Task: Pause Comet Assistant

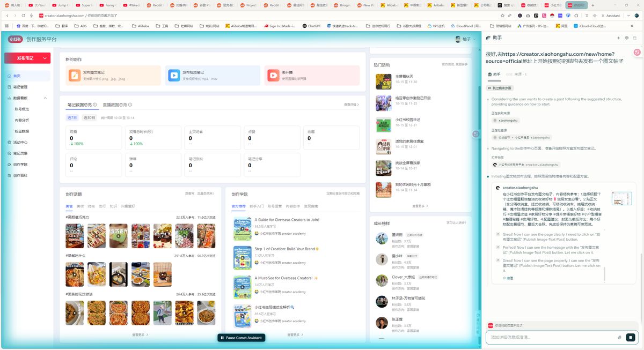Action: (x=241, y=338)
